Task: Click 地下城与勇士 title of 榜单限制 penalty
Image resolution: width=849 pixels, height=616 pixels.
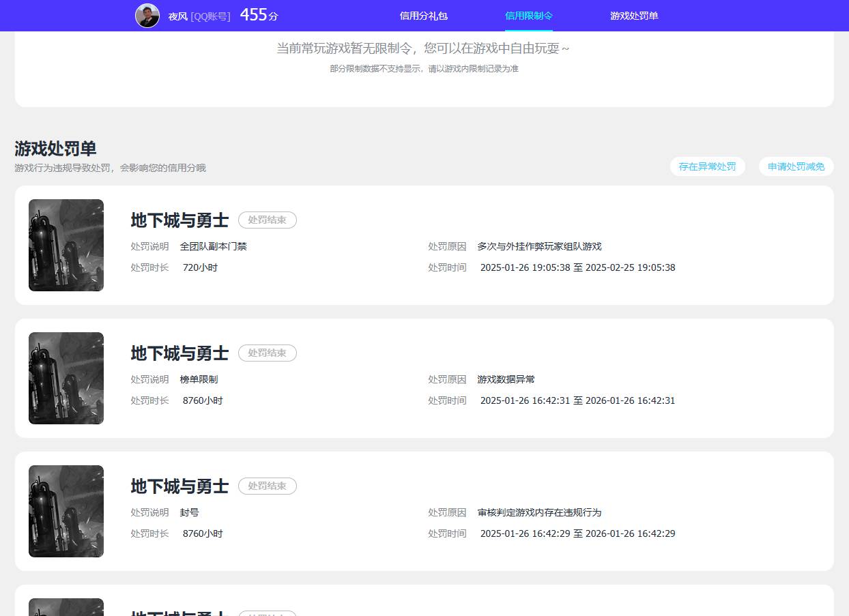Action: pyautogui.click(x=179, y=353)
